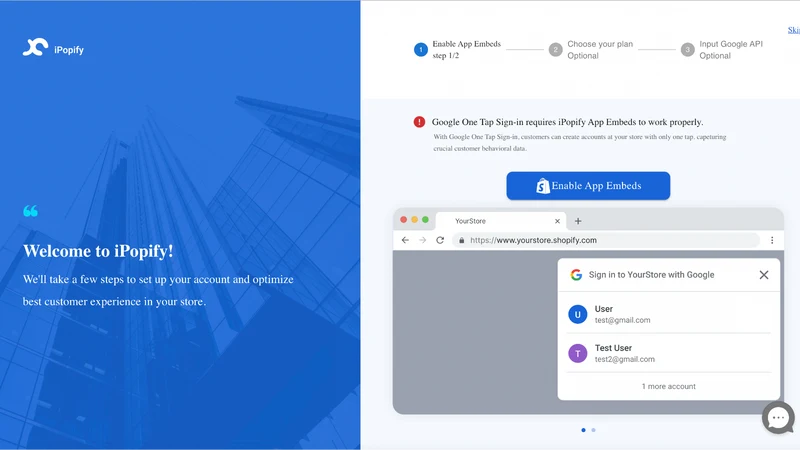Select the first carousel dot
The height and width of the screenshot is (450, 800).
(x=584, y=430)
